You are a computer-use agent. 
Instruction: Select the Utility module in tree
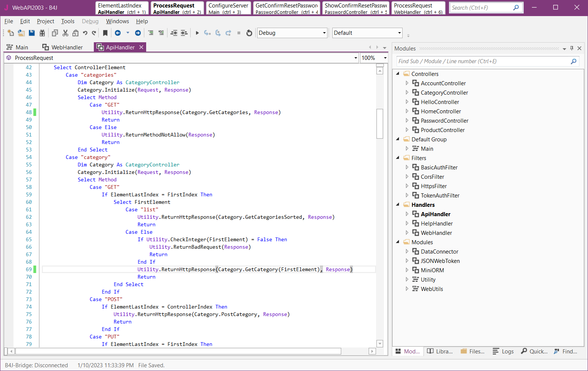coord(428,279)
